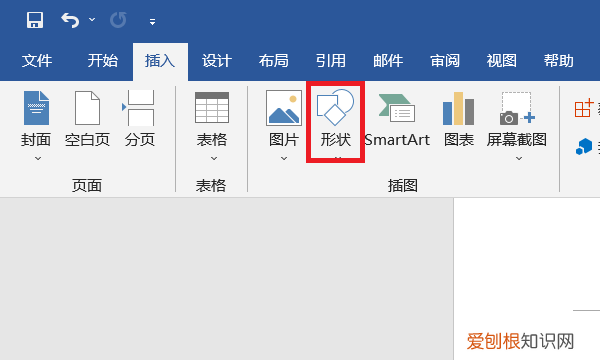
Task: Click the blue hexagon add-in icon
Action: (x=584, y=147)
